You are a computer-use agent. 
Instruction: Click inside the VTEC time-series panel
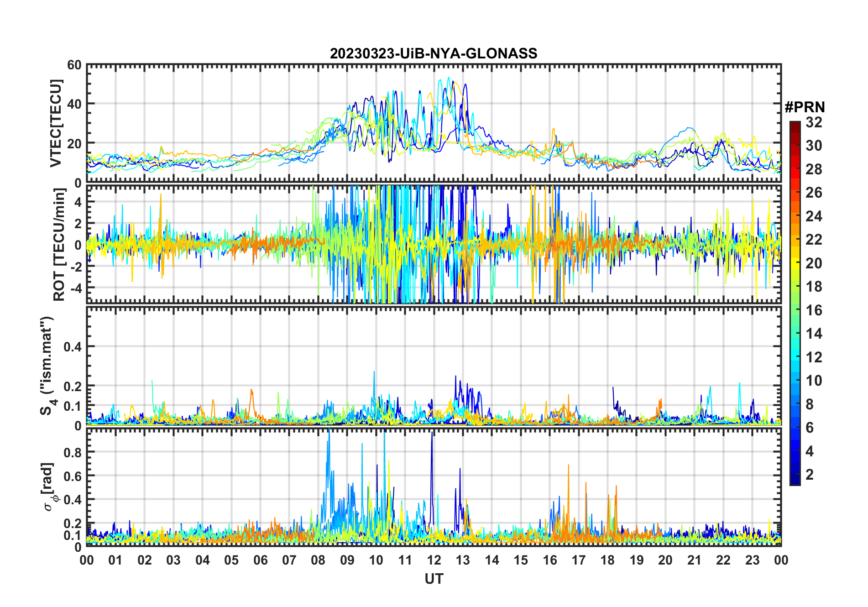point(434,123)
